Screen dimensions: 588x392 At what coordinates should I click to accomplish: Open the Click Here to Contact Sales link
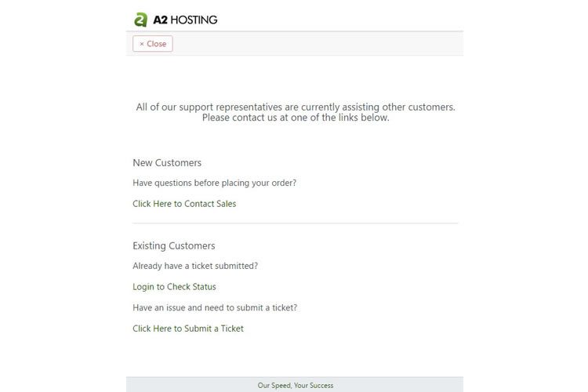coord(184,204)
